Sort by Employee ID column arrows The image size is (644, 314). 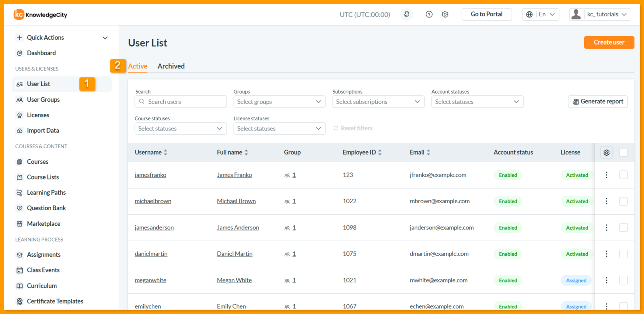click(x=380, y=152)
